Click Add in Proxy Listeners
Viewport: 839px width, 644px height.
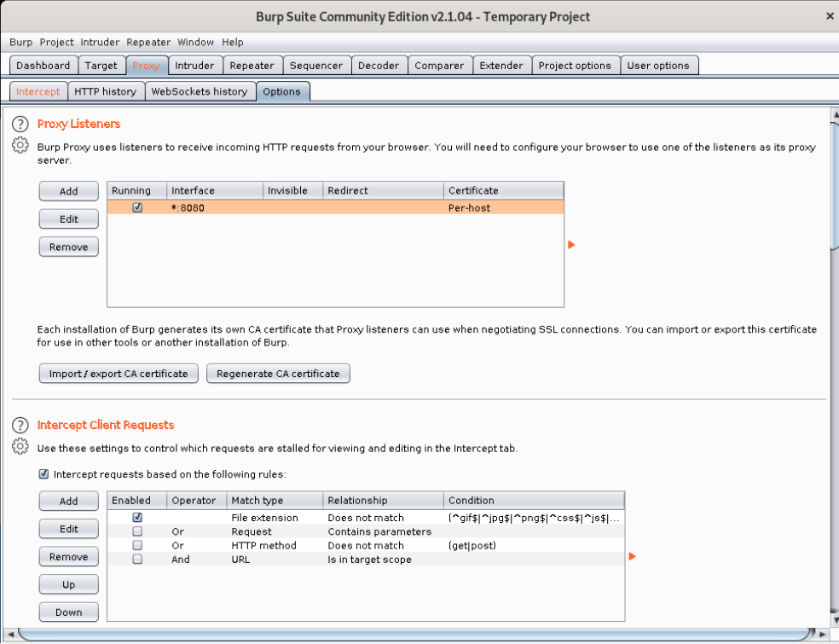click(x=68, y=191)
